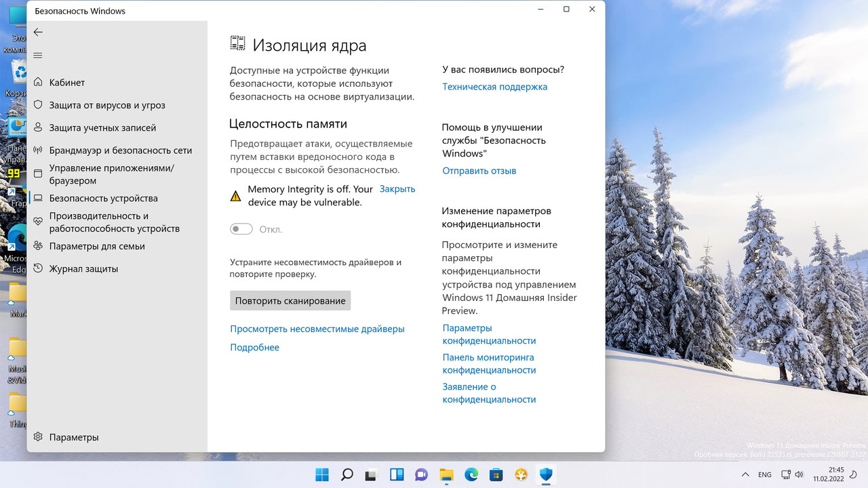Image resolution: width=868 pixels, height=488 pixels.
Task: Click the laptop icon for device security
Action: (38, 199)
